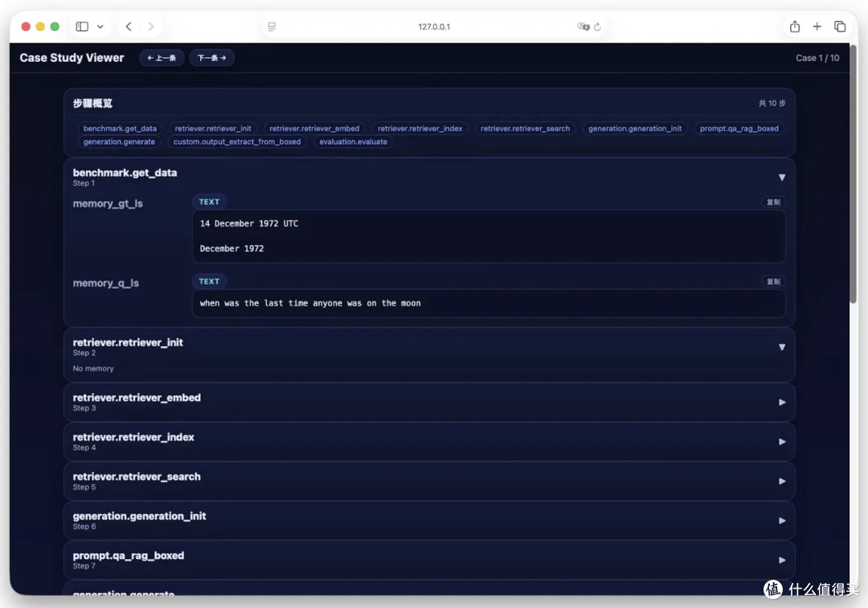Click the 'No memory' text under Step 2
This screenshot has height=608, width=868.
click(93, 368)
